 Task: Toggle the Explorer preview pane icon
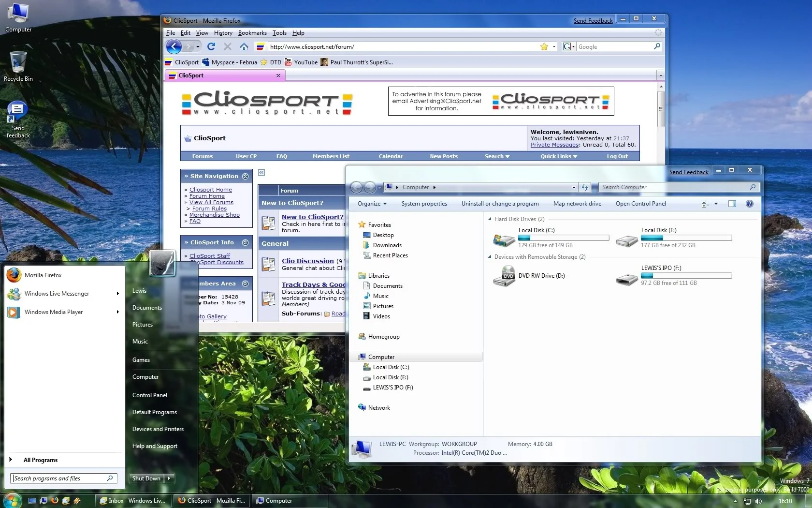coord(732,204)
